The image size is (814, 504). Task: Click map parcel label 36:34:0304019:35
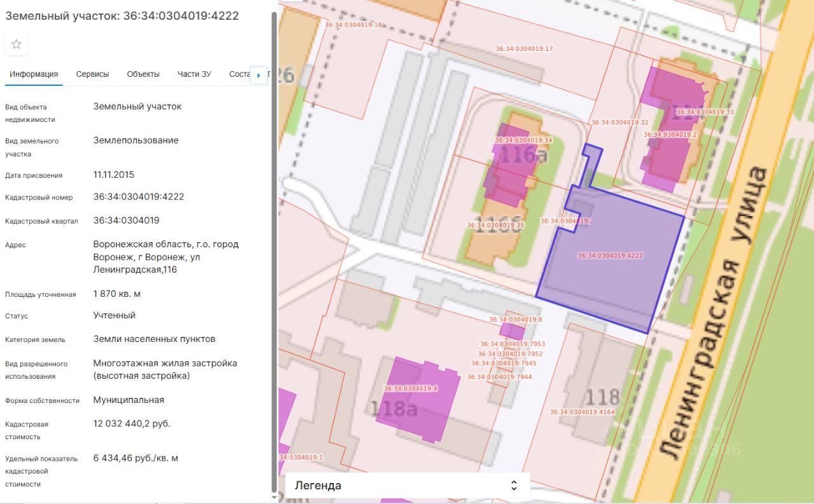[x=495, y=225]
